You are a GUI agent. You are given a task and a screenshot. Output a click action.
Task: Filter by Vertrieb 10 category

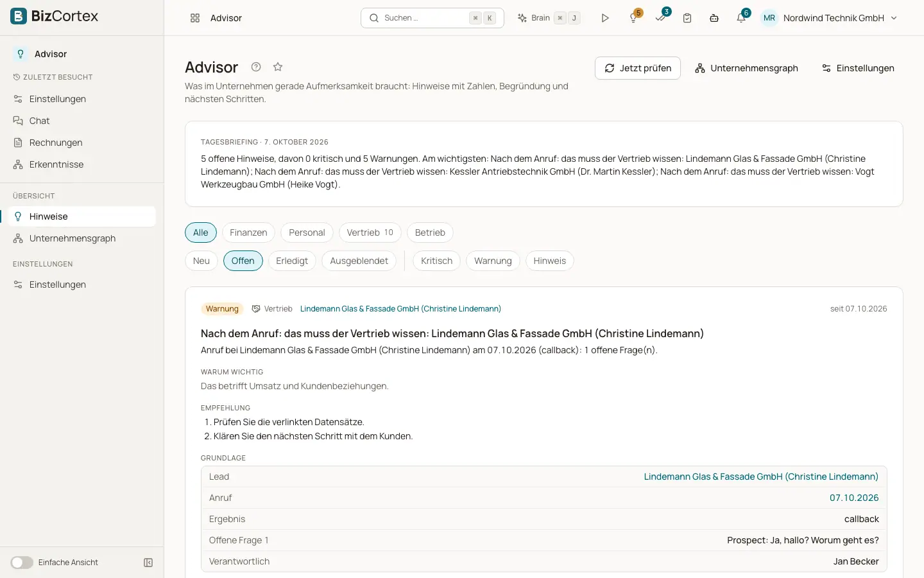[370, 232]
